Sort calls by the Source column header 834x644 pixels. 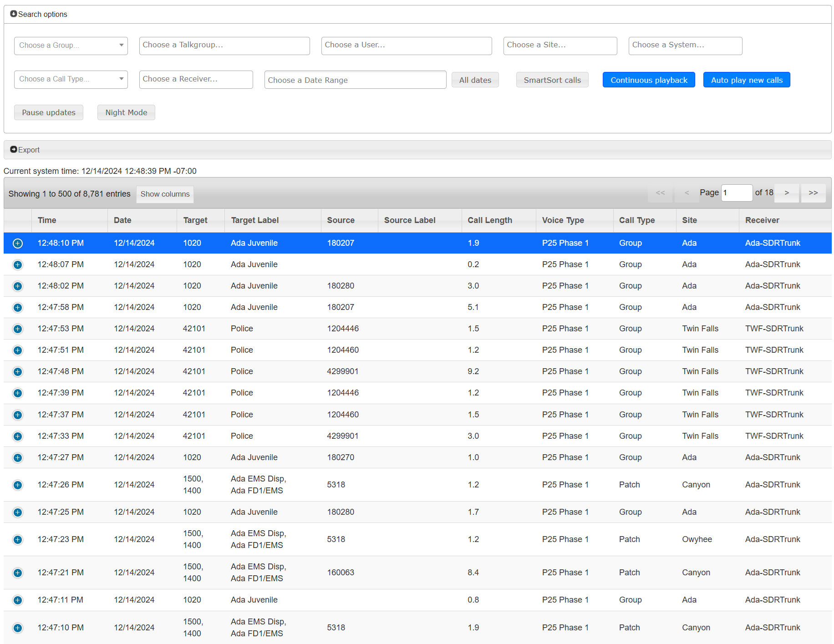tap(341, 220)
